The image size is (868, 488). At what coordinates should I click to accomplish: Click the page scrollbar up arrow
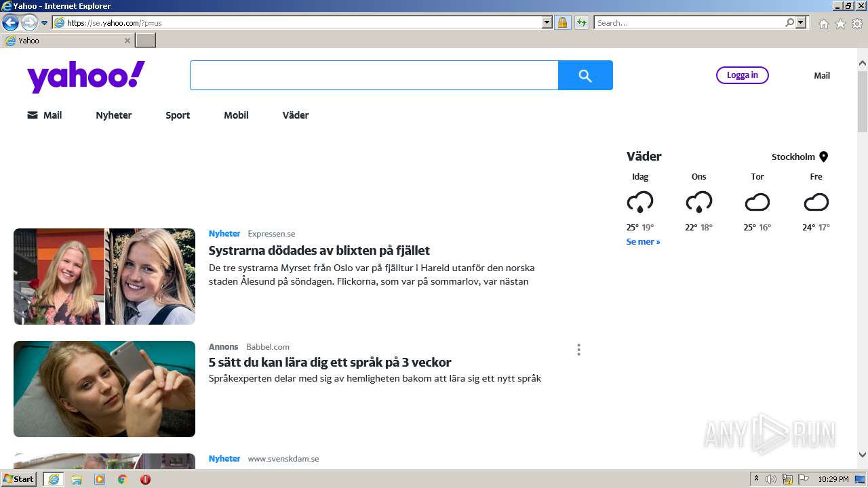pos(863,64)
